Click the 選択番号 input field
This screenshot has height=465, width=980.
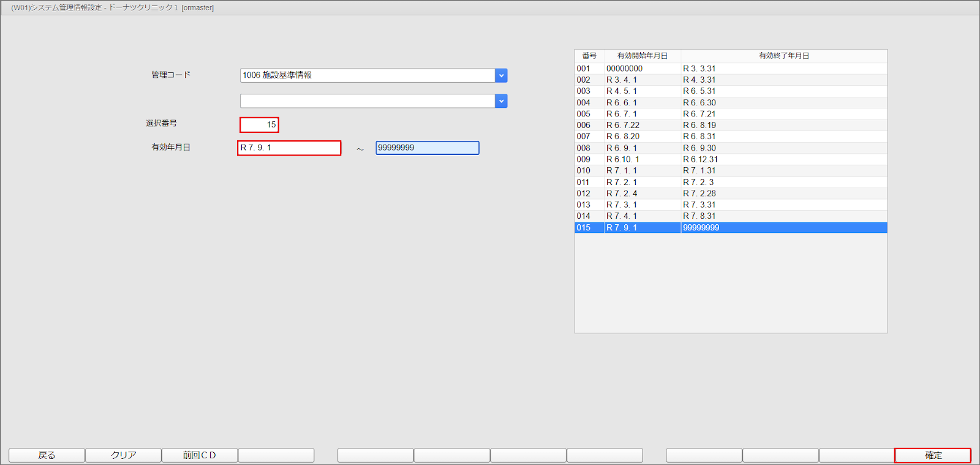click(259, 125)
